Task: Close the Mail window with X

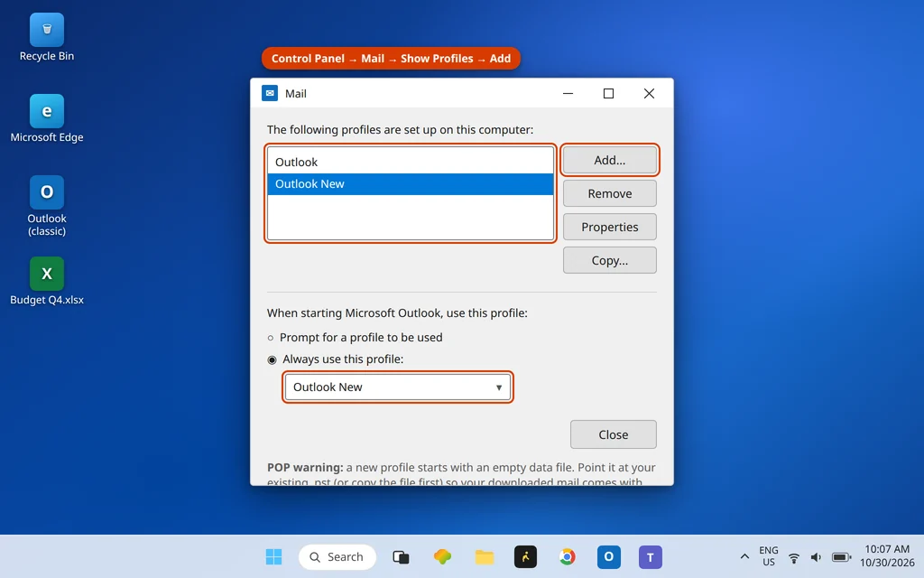Action: click(x=649, y=93)
